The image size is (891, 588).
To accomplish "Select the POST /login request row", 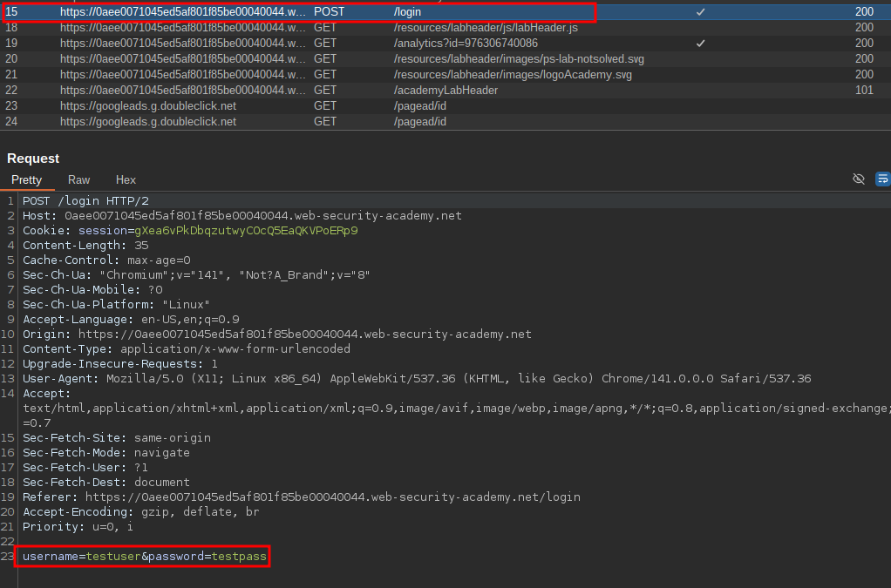I will pyautogui.click(x=436, y=12).
